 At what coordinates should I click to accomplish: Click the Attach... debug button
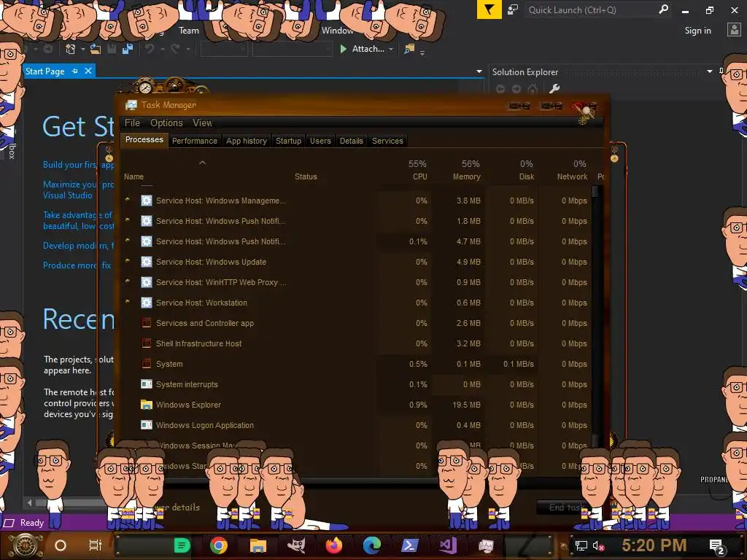[363, 49]
